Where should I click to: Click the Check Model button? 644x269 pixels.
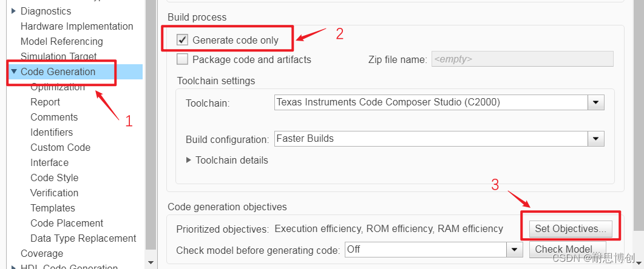pos(566,249)
